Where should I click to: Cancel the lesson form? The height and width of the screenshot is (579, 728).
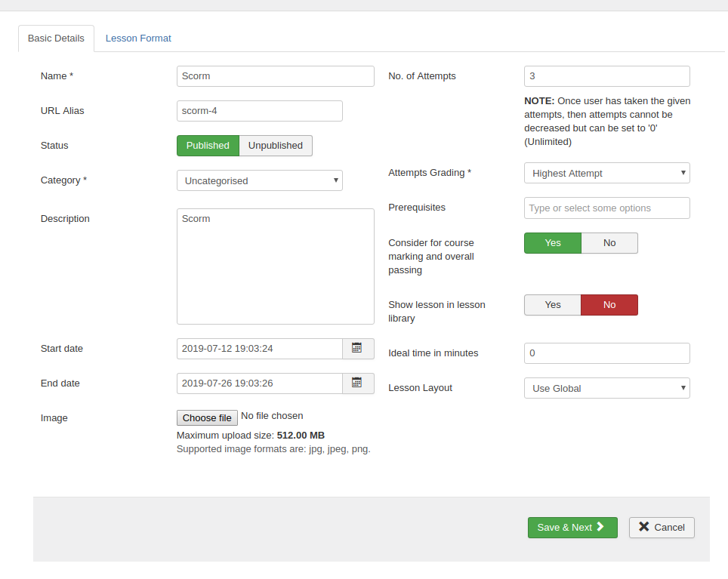[662, 528]
